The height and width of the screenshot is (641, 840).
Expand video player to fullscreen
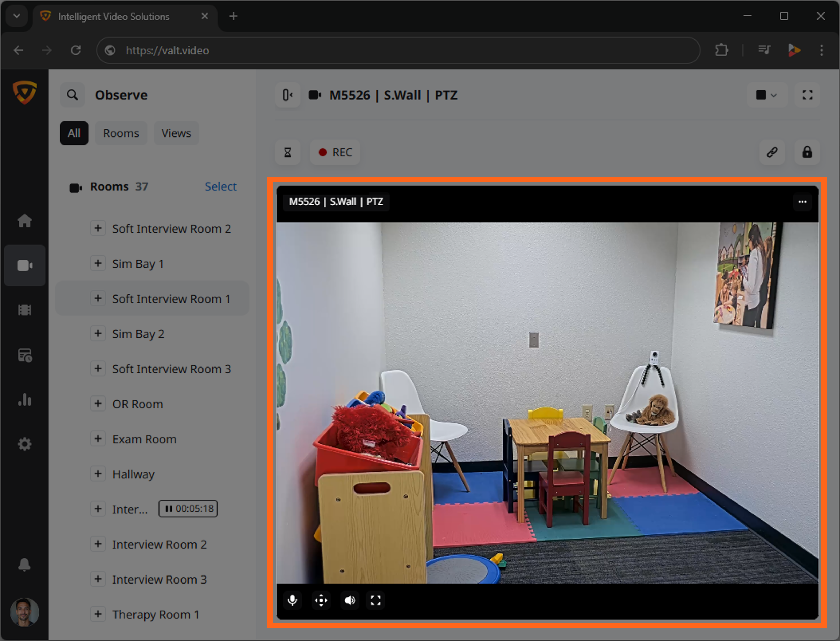pos(375,600)
